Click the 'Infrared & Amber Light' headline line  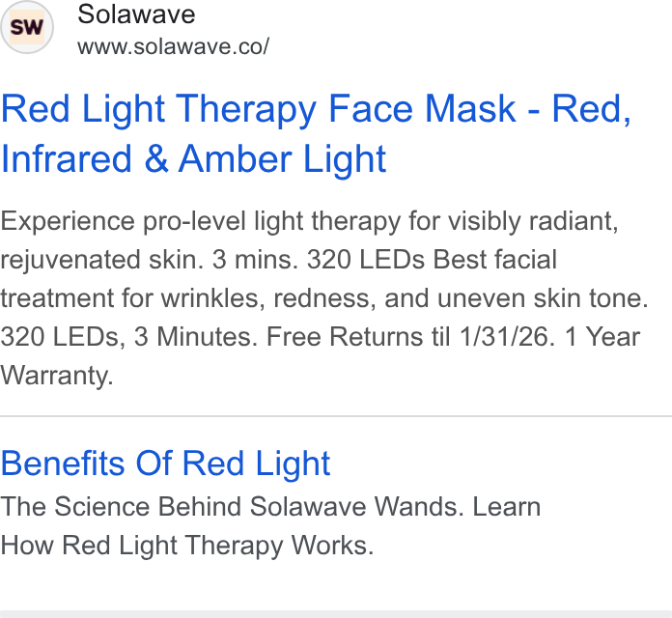coord(194,159)
